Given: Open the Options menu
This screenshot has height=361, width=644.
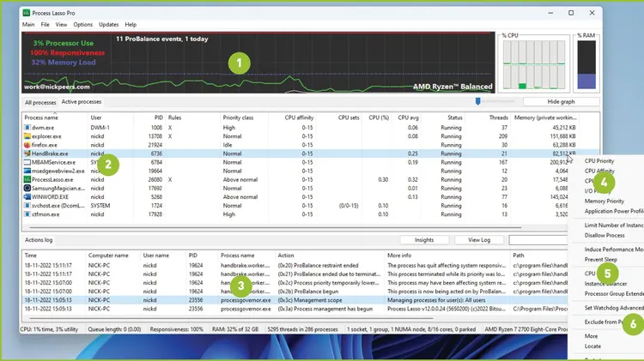Looking at the screenshot, I should [x=83, y=25].
